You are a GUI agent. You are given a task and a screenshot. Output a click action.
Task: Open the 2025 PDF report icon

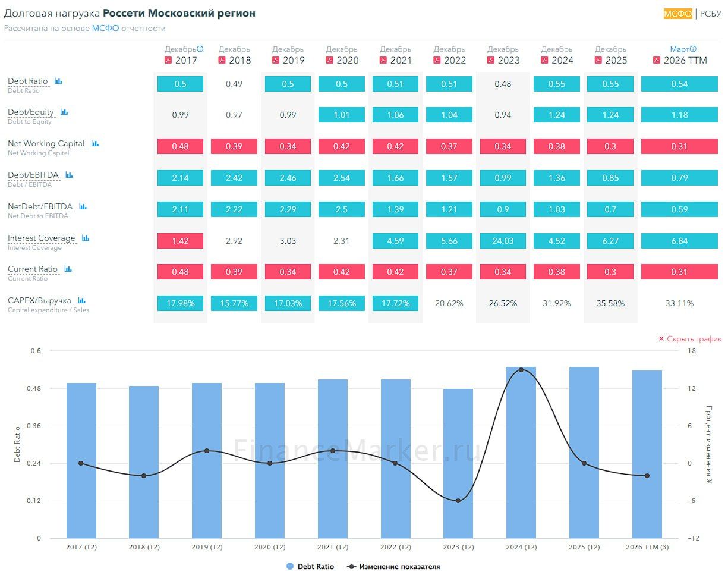click(x=598, y=60)
